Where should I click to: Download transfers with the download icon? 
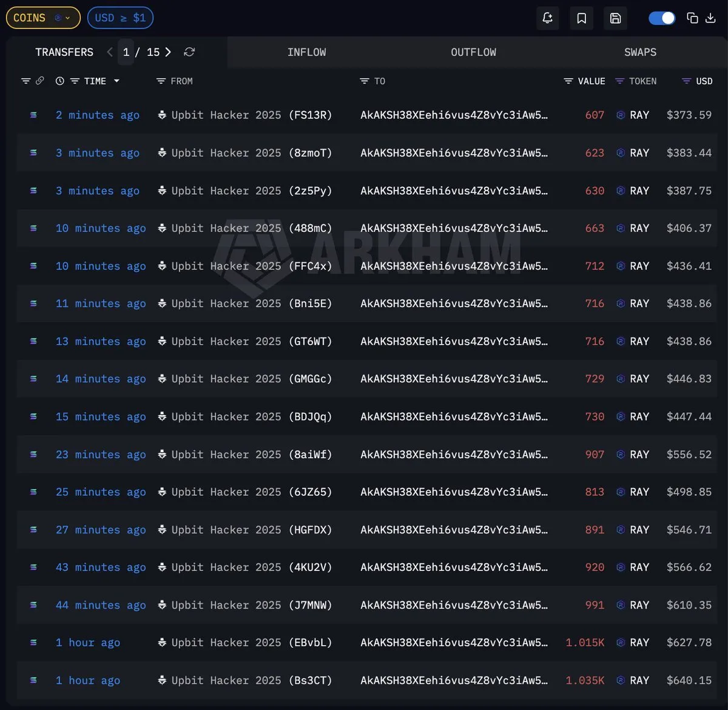pyautogui.click(x=710, y=18)
